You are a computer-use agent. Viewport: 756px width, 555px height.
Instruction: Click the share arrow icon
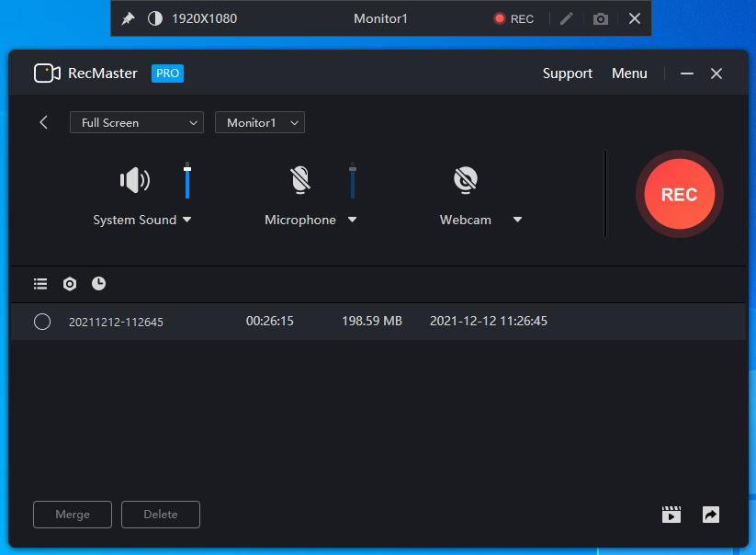point(711,515)
